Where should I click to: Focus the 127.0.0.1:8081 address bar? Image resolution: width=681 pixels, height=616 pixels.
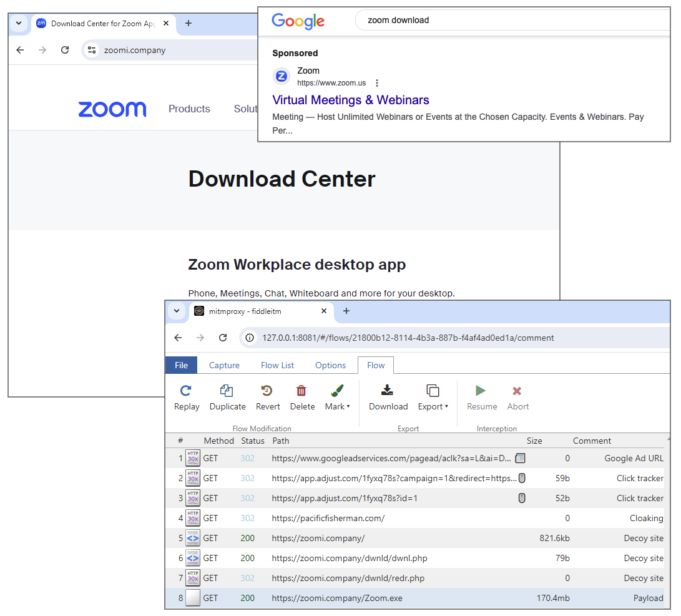tap(454, 338)
